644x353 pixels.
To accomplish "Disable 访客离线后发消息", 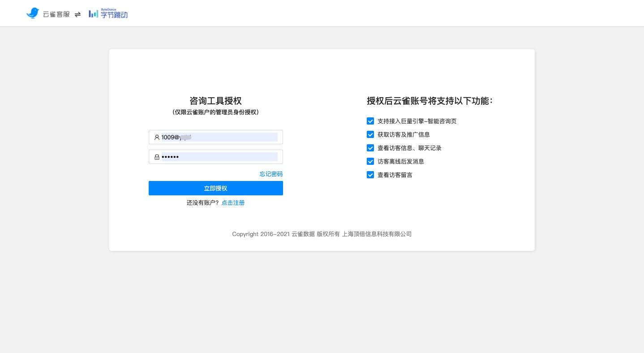I will tap(370, 161).
